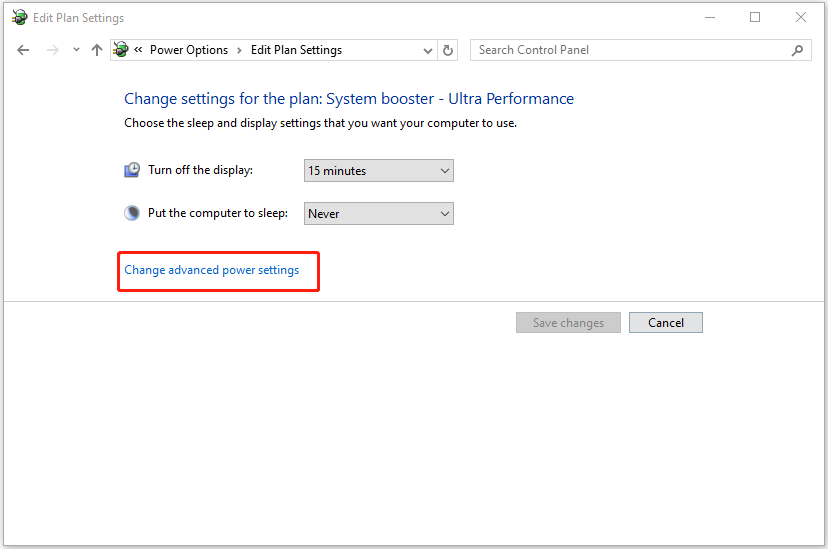Focus the Search Control Panel field

click(x=631, y=50)
